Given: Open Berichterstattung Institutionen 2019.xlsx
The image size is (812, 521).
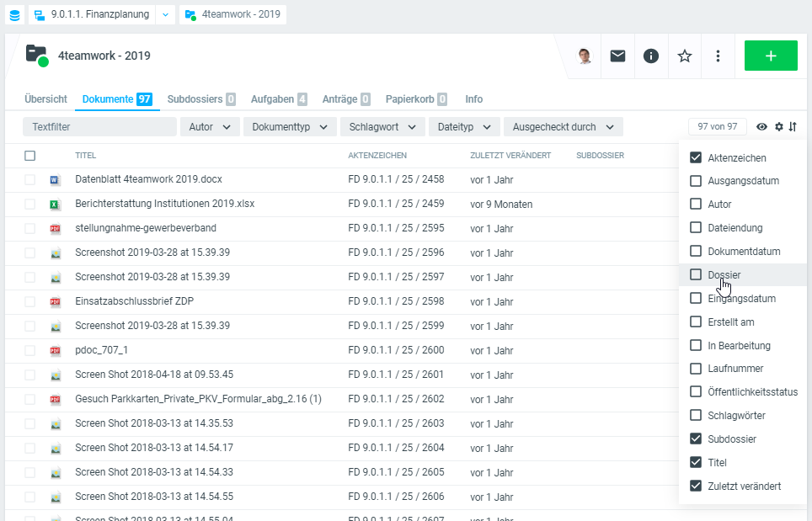Looking at the screenshot, I should click(164, 204).
